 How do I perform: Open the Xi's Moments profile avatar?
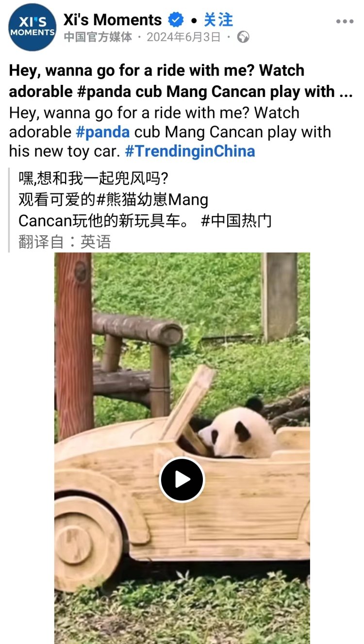[x=33, y=27]
